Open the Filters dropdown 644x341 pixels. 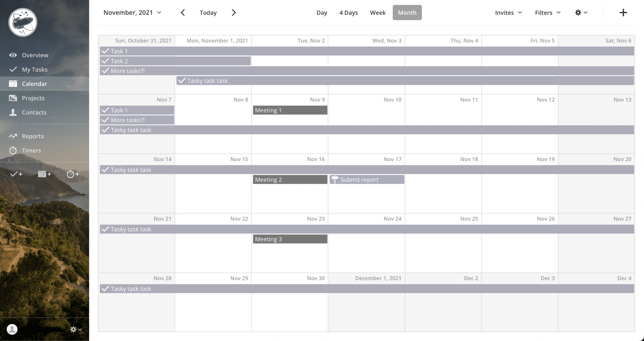[x=548, y=13]
